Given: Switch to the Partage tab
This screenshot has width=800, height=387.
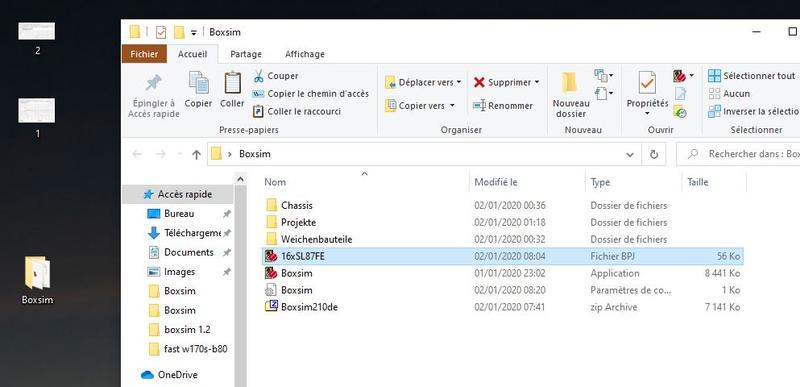Looking at the screenshot, I should coord(246,54).
